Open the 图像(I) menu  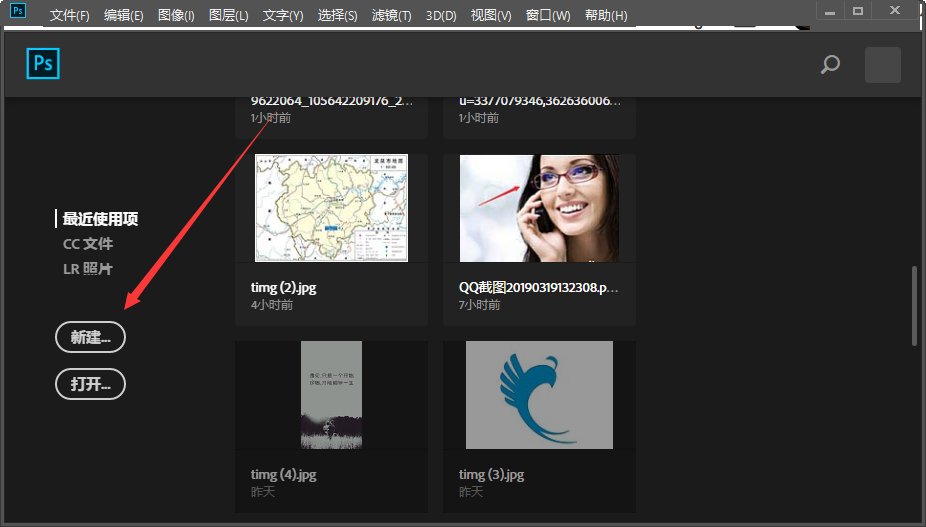176,15
